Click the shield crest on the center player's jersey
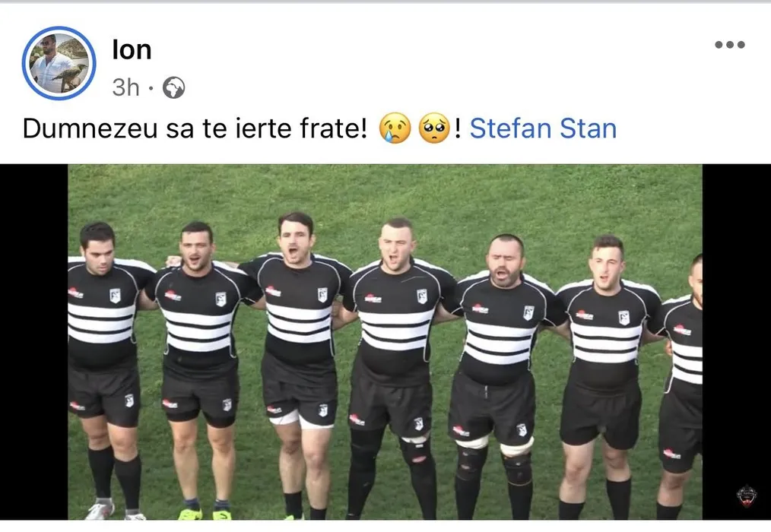 pyautogui.click(x=421, y=296)
